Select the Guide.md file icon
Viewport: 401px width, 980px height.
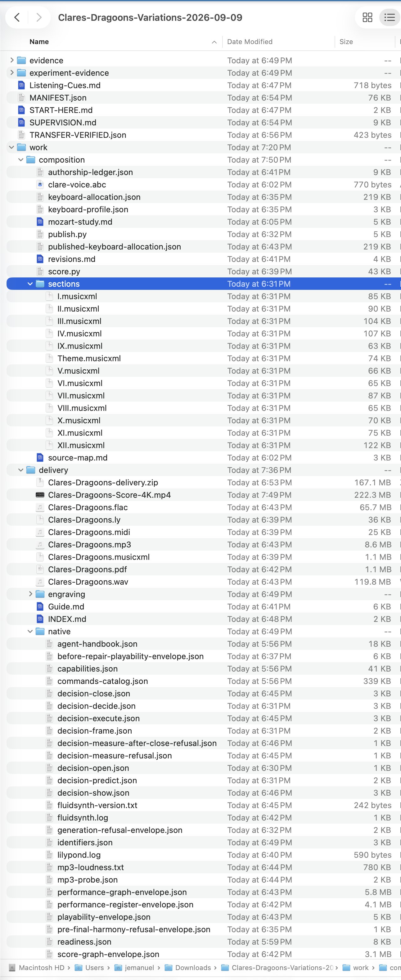40,607
